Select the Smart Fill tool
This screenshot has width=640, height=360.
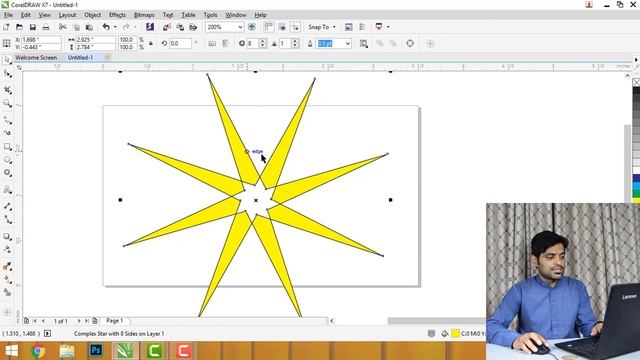pos(7,292)
